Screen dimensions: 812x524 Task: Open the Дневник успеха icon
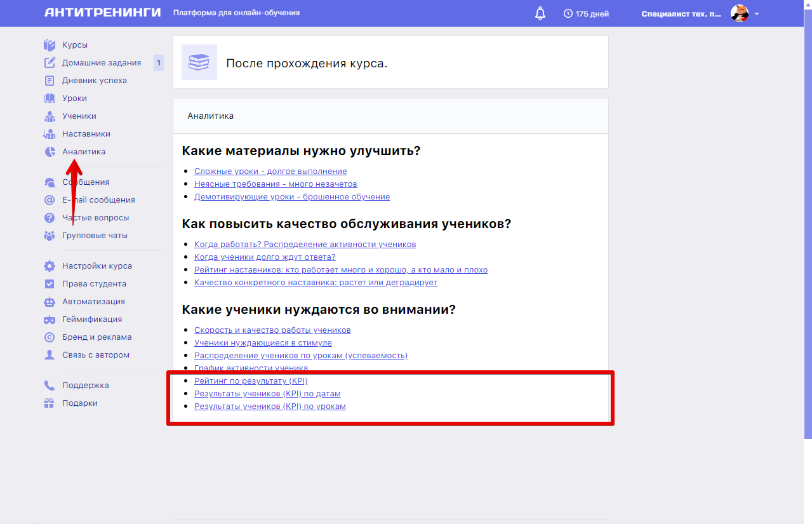pos(50,80)
